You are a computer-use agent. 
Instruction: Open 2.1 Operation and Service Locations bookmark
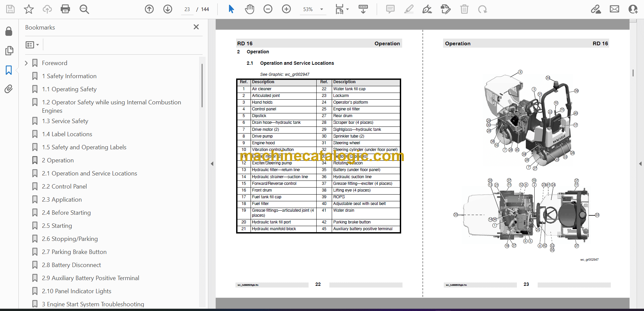[90, 173]
